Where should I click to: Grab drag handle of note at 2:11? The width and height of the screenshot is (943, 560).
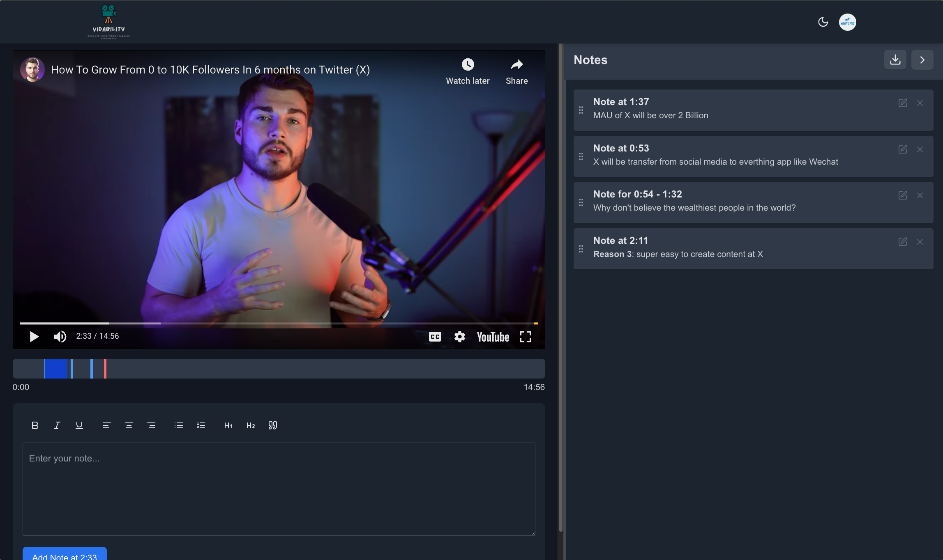click(x=581, y=249)
